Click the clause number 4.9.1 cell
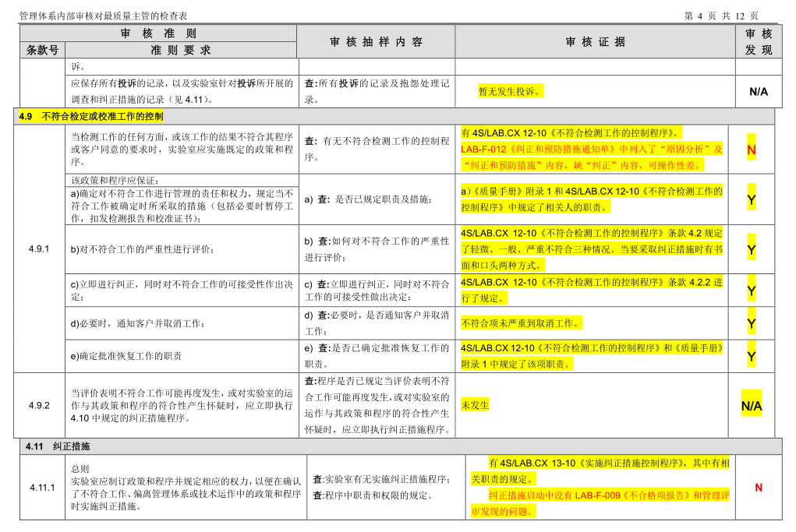Viewport: 796px width, 532px height. (39, 249)
